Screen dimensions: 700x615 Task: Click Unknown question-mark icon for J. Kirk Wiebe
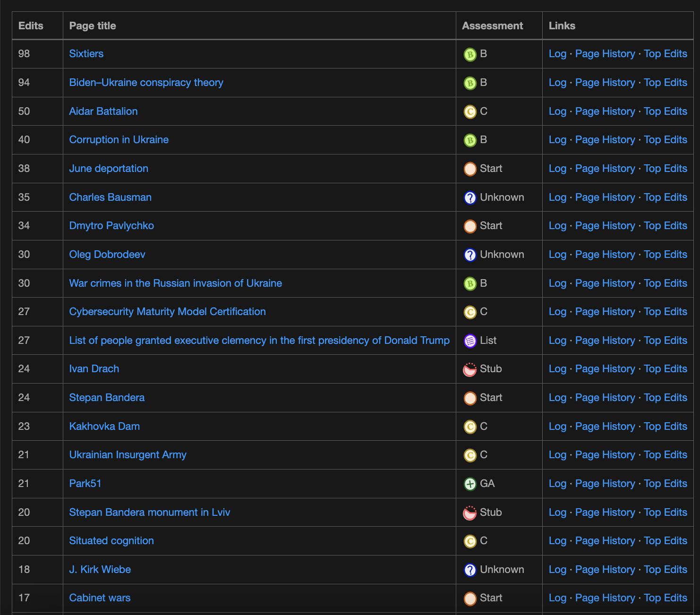click(470, 570)
